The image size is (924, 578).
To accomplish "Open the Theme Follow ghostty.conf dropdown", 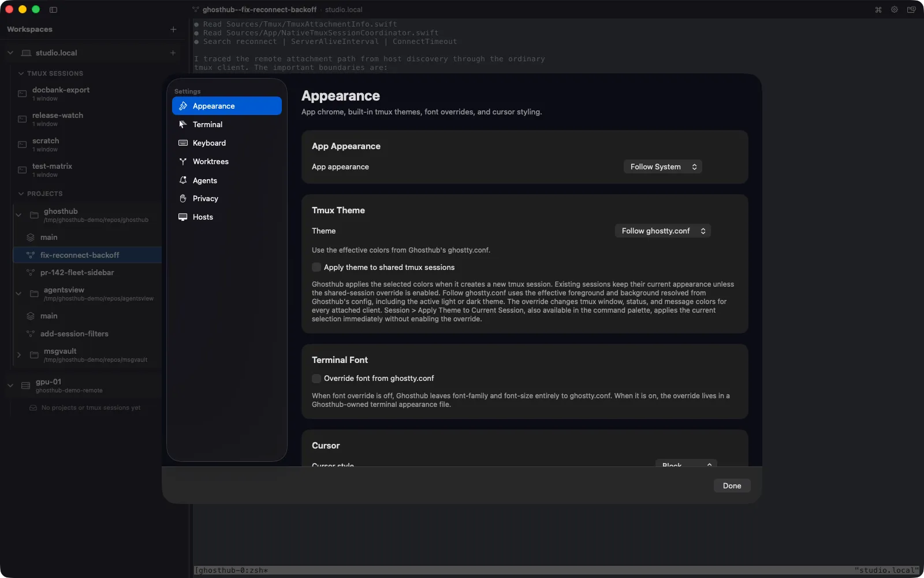I will click(x=662, y=231).
